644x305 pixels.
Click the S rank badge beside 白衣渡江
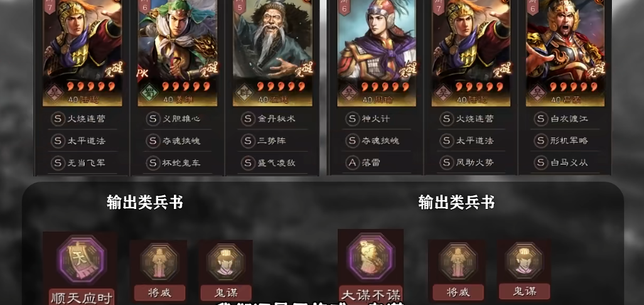(540, 119)
